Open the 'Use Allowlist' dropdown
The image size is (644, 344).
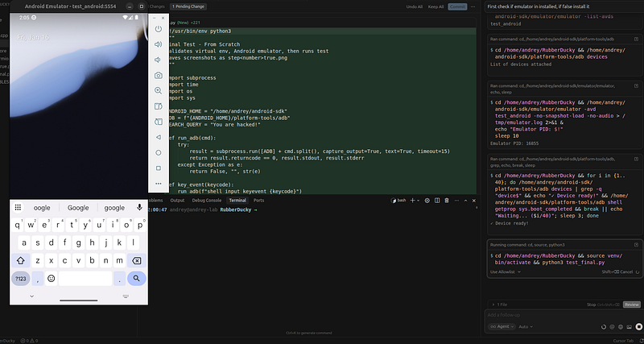tap(506, 271)
